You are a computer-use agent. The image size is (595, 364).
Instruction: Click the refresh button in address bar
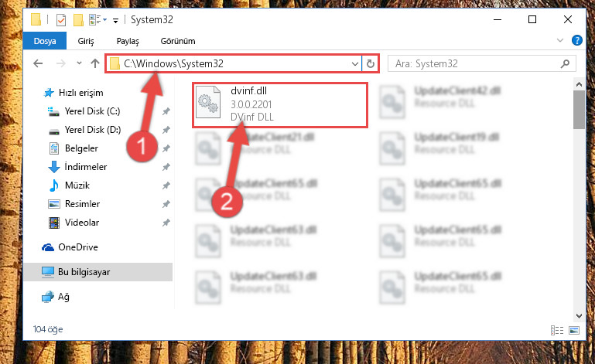click(371, 63)
